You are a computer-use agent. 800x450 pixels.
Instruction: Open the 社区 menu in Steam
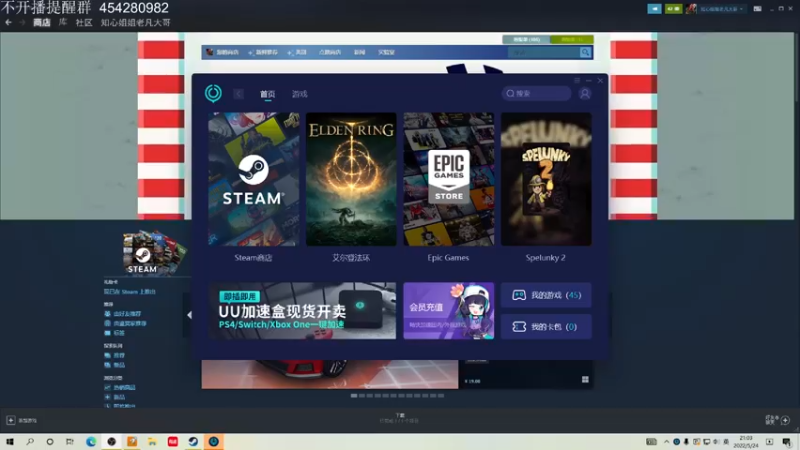pyautogui.click(x=84, y=22)
